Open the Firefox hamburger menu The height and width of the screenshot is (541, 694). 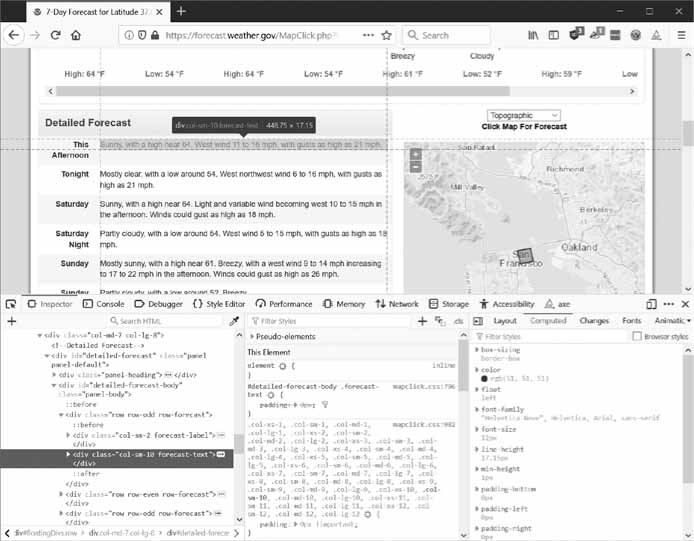tap(680, 35)
